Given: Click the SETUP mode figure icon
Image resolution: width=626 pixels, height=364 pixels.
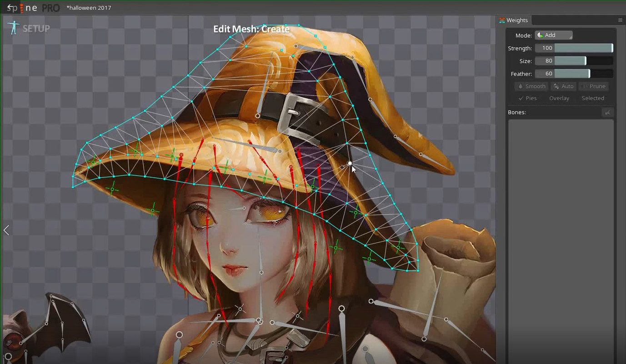Looking at the screenshot, I should [x=13, y=27].
